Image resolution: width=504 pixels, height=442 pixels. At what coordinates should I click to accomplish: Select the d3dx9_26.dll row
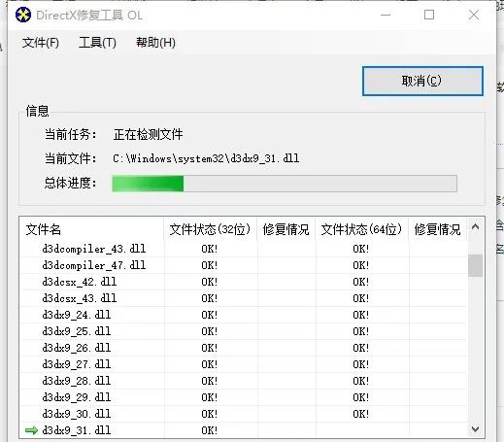(x=244, y=348)
